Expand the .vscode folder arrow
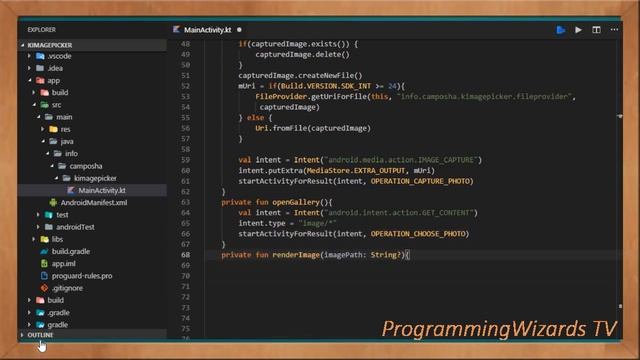Image resolution: width=640 pixels, height=360 pixels. 29,56
